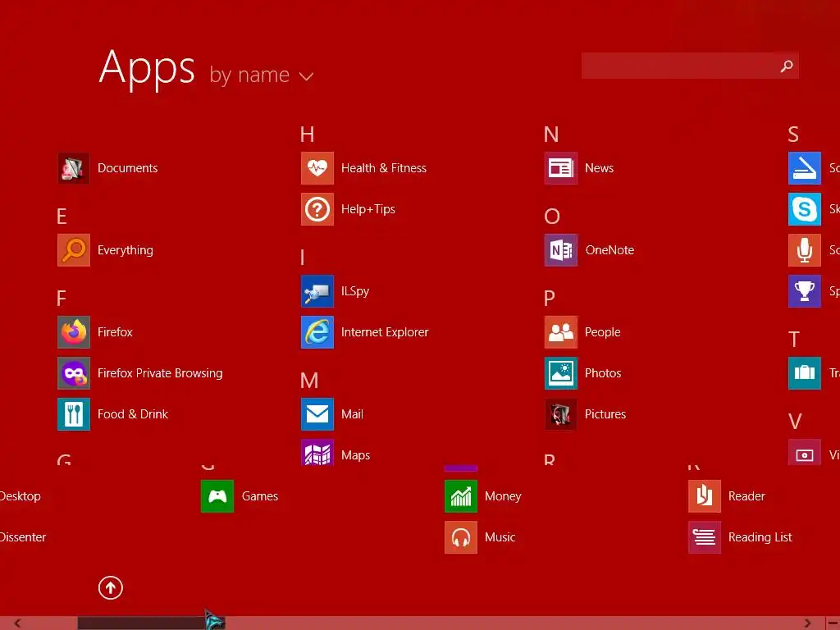Open the News app icon
840x630 pixels.
561,168
